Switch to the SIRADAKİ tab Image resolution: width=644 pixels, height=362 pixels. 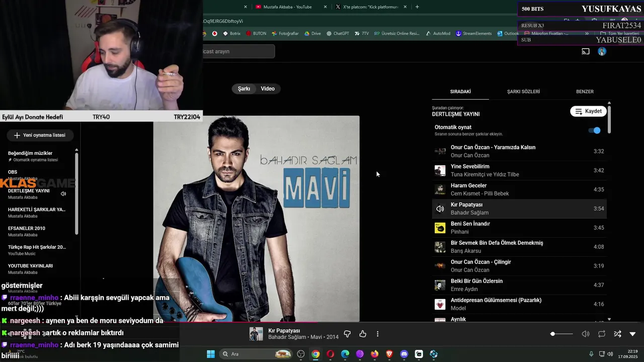pyautogui.click(x=460, y=92)
